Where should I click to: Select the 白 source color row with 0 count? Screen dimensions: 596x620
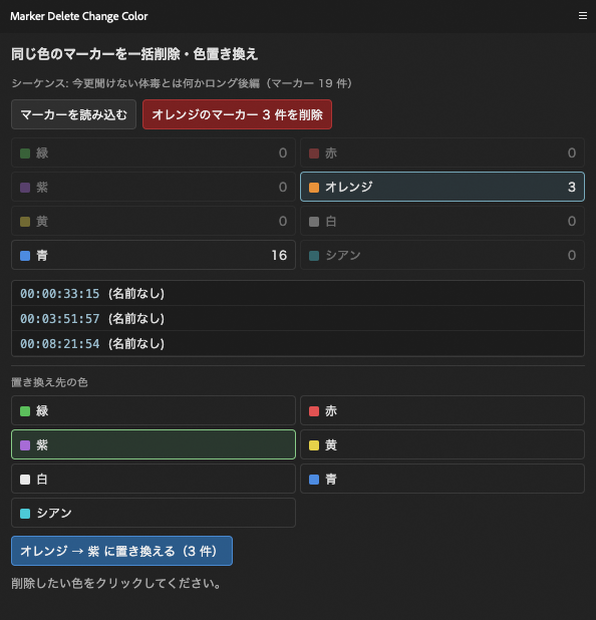coord(442,221)
